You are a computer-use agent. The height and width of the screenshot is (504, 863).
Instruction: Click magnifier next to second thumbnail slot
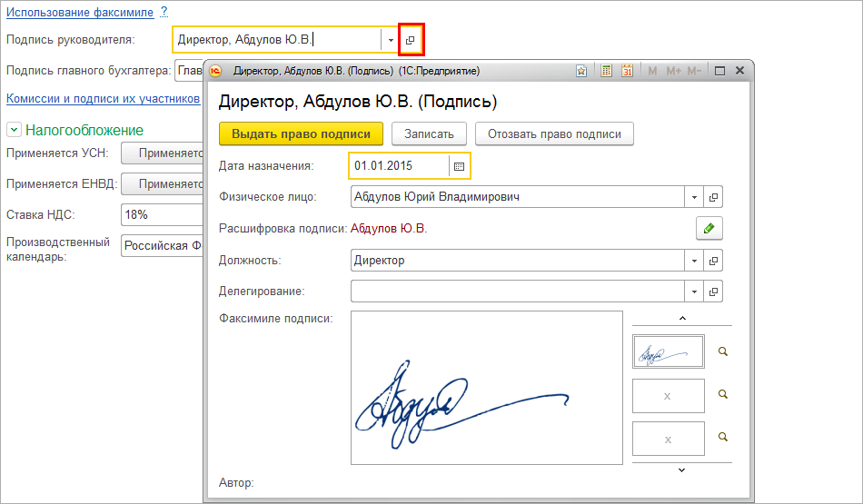pos(723,394)
